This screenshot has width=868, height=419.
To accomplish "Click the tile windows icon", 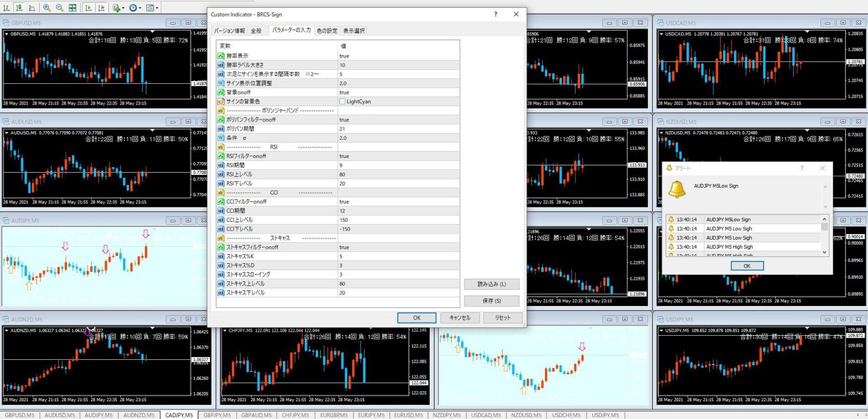I will pos(73,8).
